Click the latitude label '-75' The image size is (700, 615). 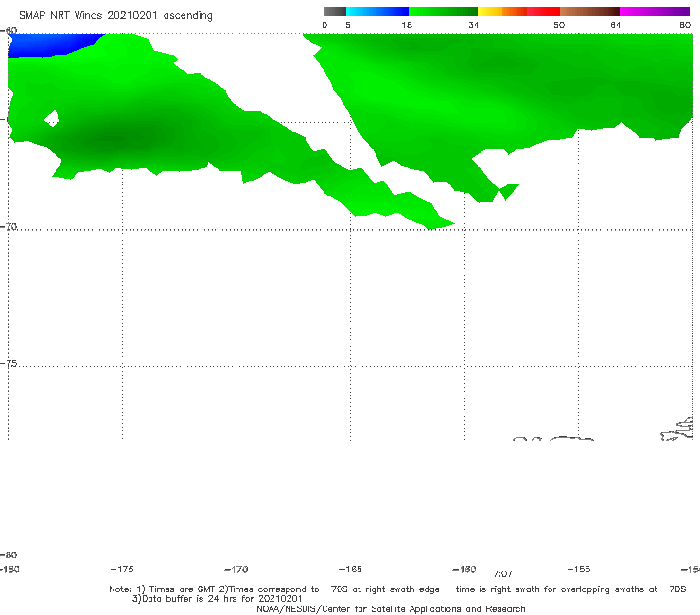[9, 364]
